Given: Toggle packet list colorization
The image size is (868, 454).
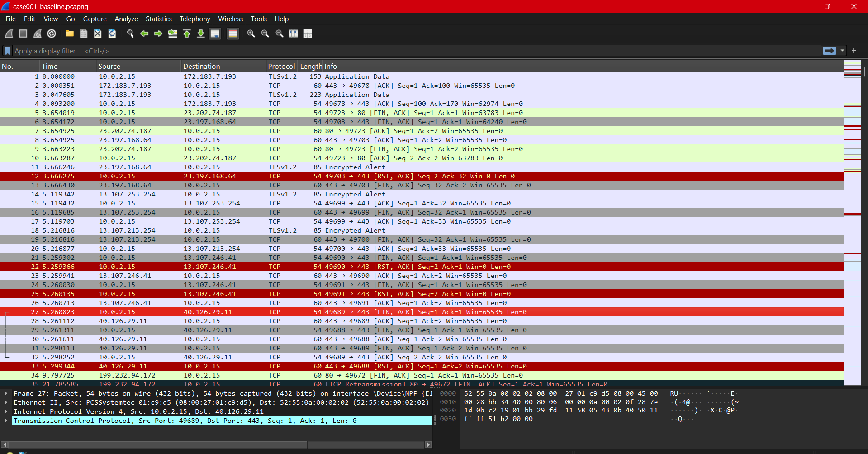Looking at the screenshot, I should click(x=232, y=33).
